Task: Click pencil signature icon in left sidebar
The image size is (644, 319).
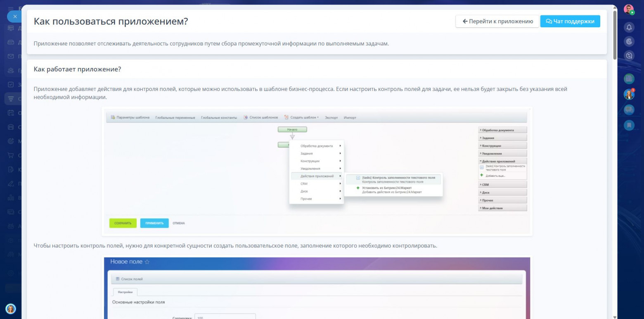Action: (x=11, y=184)
